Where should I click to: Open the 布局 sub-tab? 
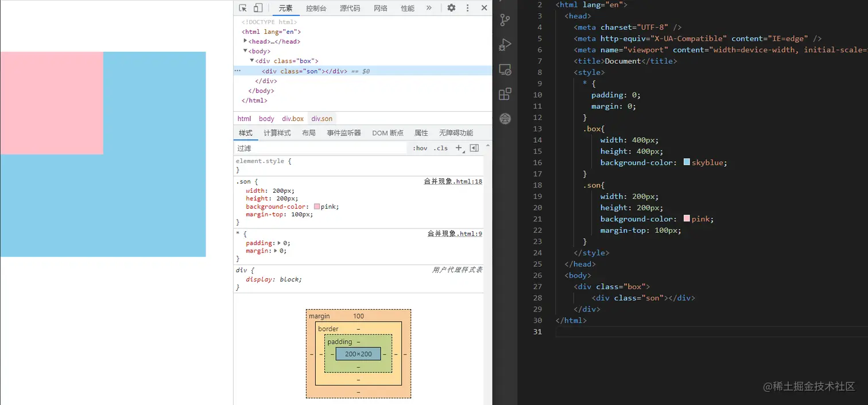coord(309,133)
